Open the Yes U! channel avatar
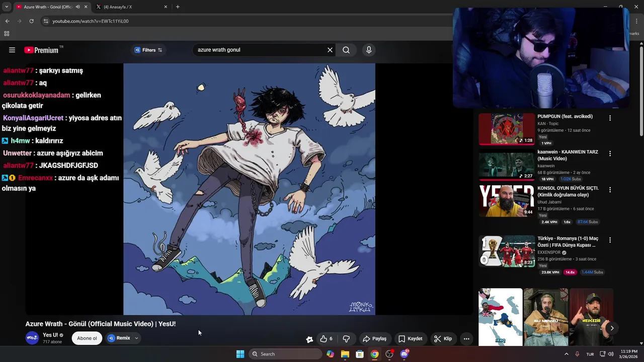 pos(32,338)
